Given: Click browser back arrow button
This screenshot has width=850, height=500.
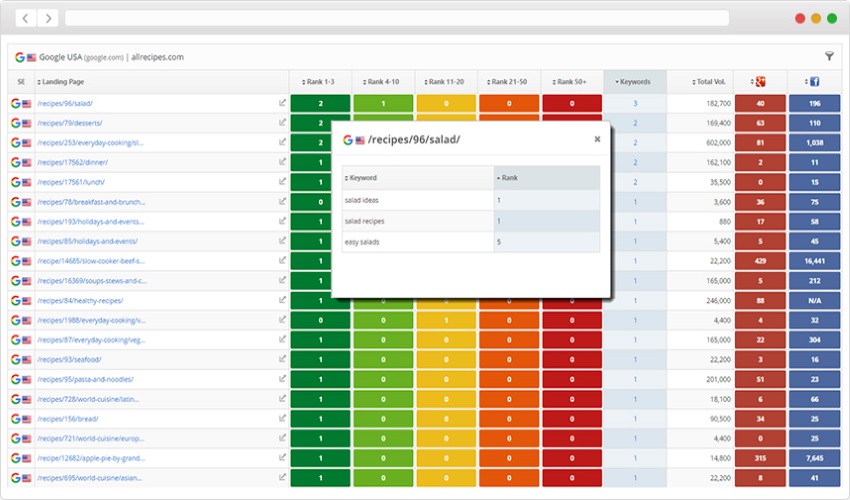Looking at the screenshot, I should (25, 18).
